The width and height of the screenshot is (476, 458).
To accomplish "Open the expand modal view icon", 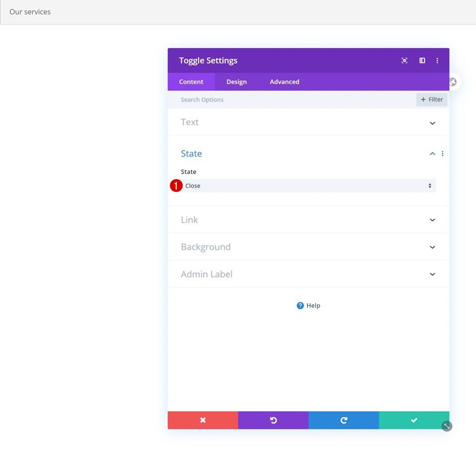I will pos(404,60).
